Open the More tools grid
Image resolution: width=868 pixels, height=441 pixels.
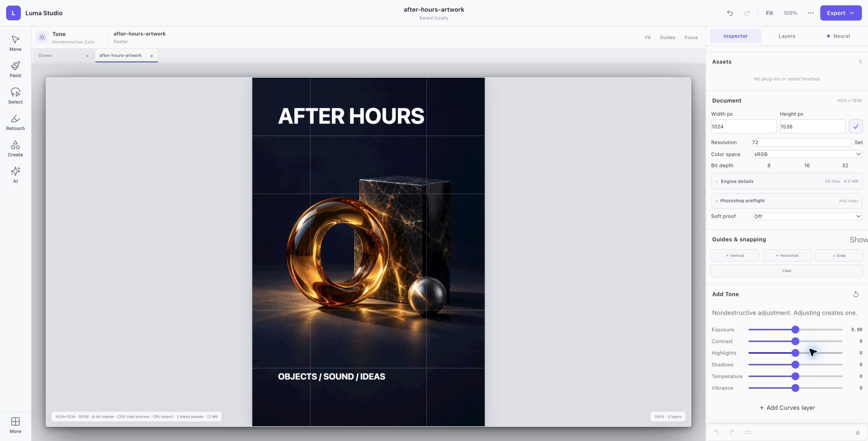(x=15, y=425)
